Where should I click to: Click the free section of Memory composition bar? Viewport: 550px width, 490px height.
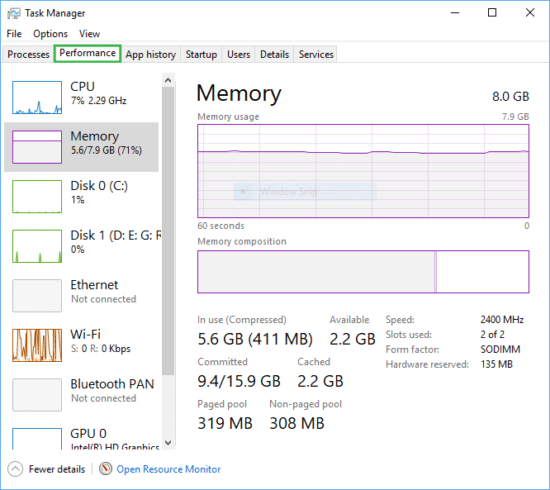[483, 271]
